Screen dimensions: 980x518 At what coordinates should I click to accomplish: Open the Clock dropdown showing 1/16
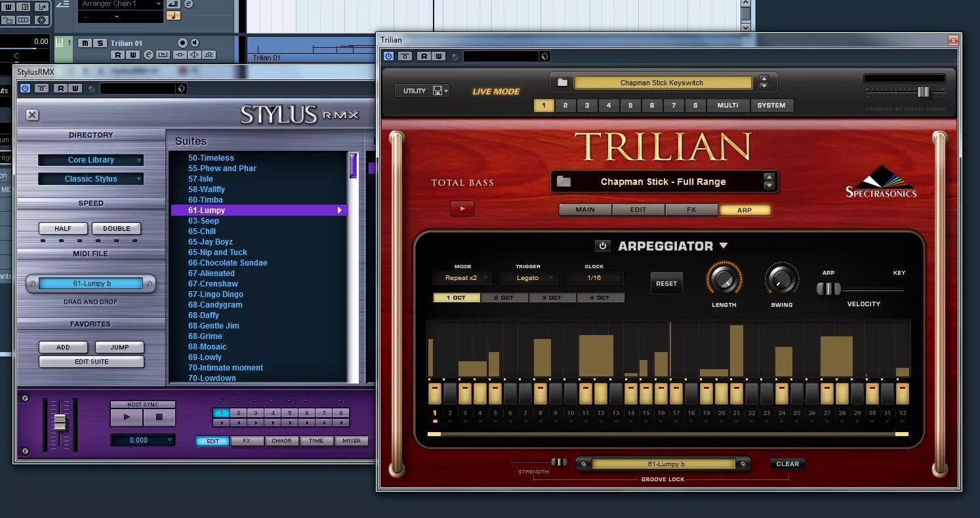tap(594, 278)
